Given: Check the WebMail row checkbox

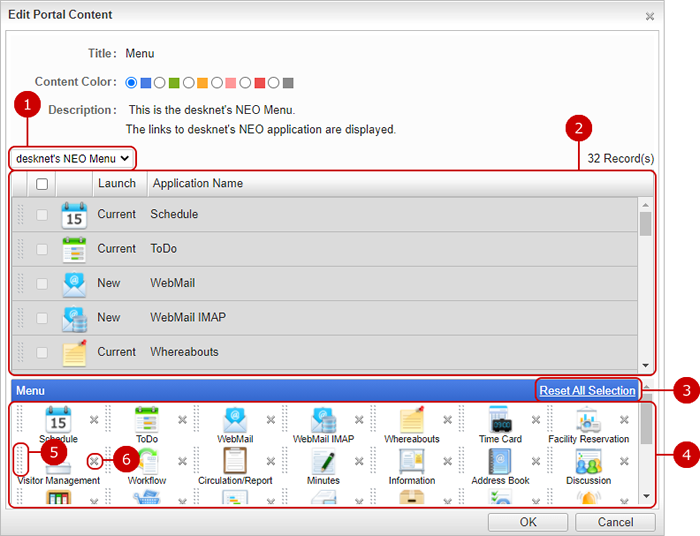Looking at the screenshot, I should (x=42, y=283).
